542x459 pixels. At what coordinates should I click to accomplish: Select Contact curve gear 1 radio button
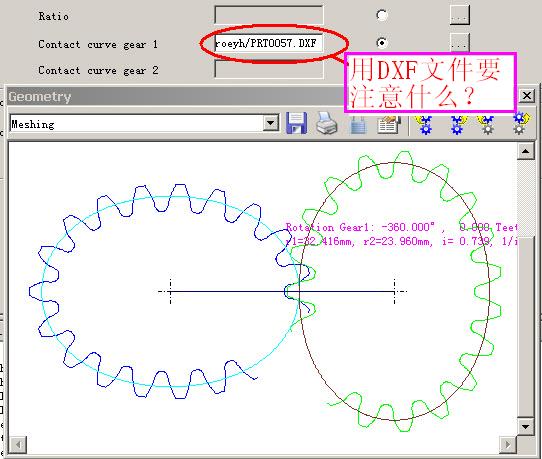382,43
